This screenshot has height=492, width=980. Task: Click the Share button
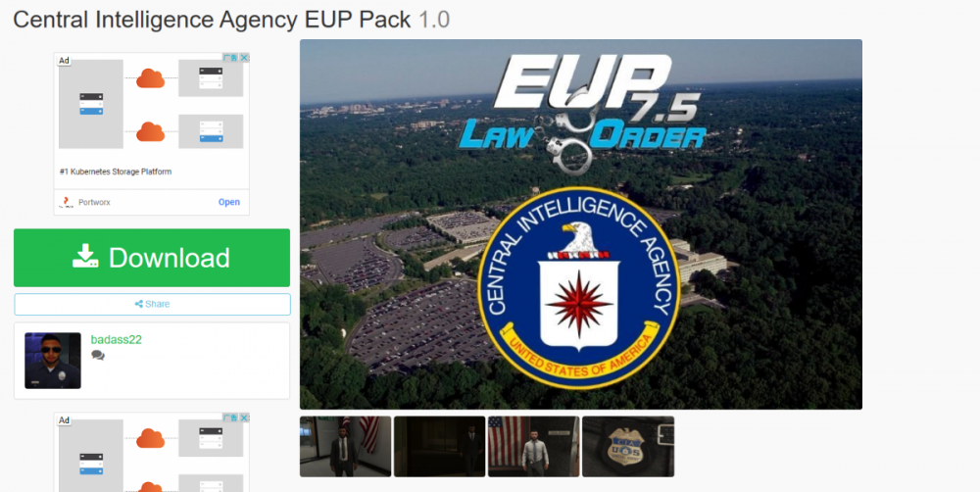coord(152,305)
